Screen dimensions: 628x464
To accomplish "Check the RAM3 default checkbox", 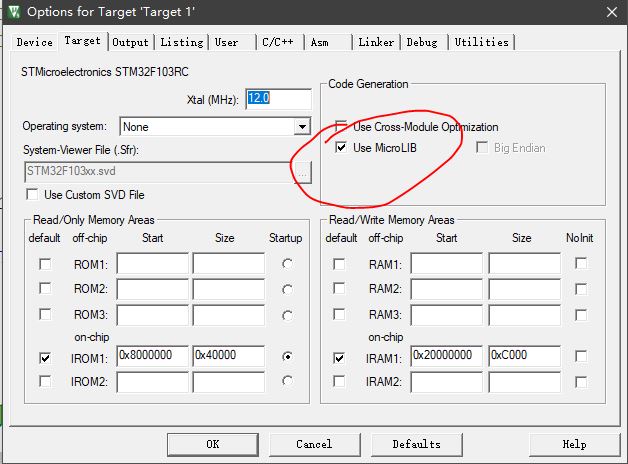I will (339, 314).
